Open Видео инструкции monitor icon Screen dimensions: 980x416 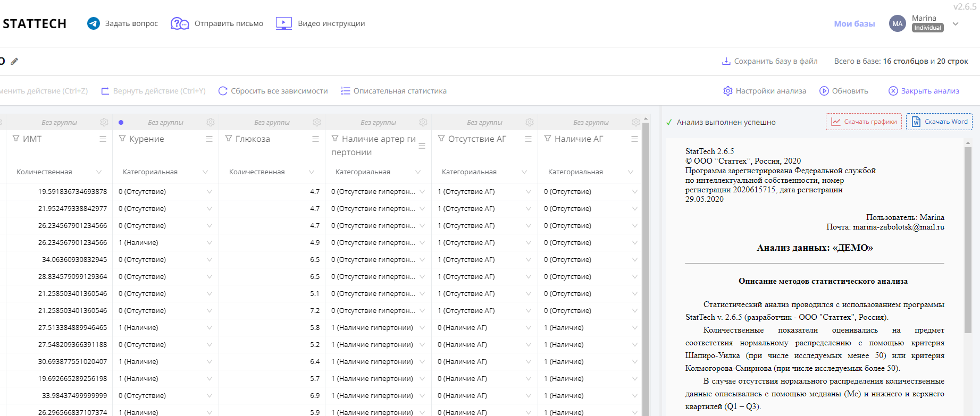[x=284, y=23]
